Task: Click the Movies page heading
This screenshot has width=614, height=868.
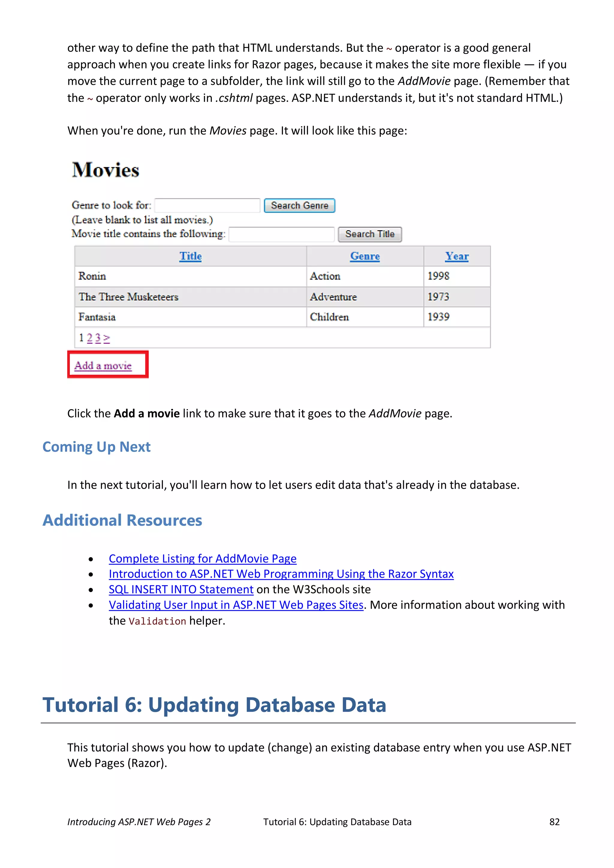Action: point(106,170)
